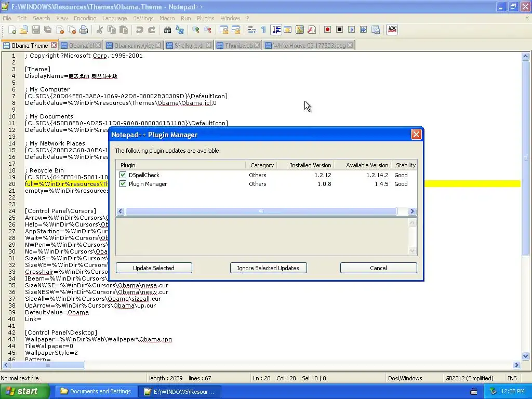This screenshot has width=532, height=399.
Task: Open the Search menu
Action: pyautogui.click(x=42, y=18)
